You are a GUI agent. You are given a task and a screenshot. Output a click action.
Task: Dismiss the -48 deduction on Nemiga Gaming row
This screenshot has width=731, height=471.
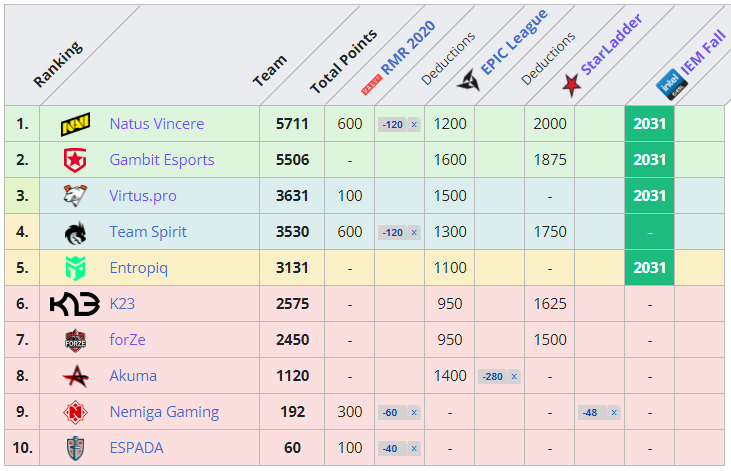[614, 412]
